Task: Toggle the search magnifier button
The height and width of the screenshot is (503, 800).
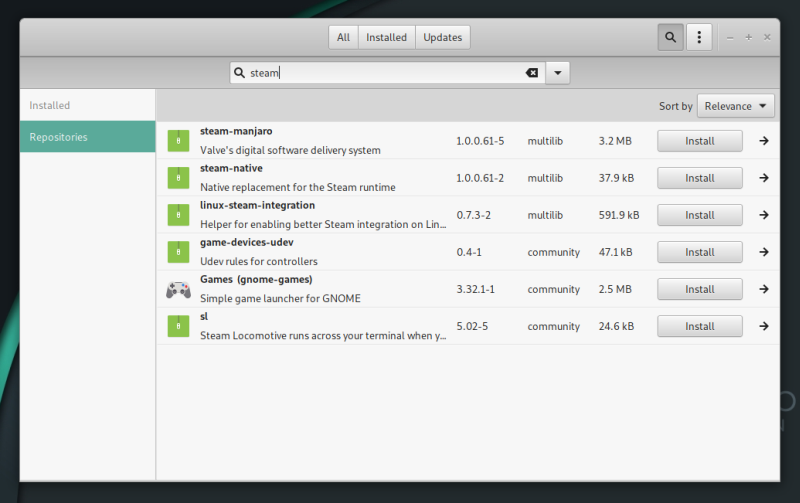Action: (670, 38)
